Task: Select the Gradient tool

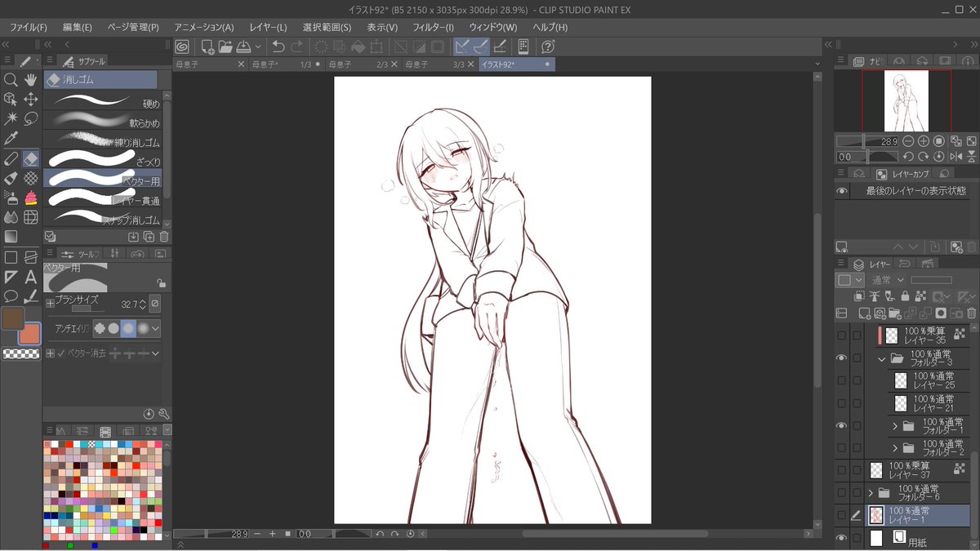Action: (11, 237)
